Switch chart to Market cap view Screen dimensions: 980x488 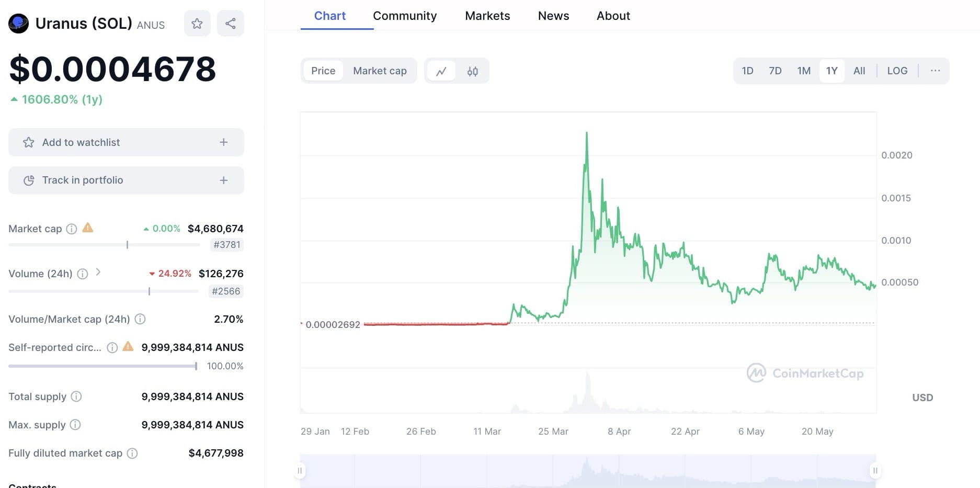(x=380, y=71)
